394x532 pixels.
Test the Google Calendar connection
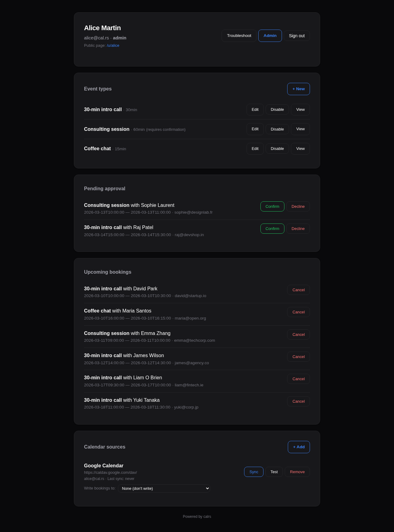click(x=274, y=472)
